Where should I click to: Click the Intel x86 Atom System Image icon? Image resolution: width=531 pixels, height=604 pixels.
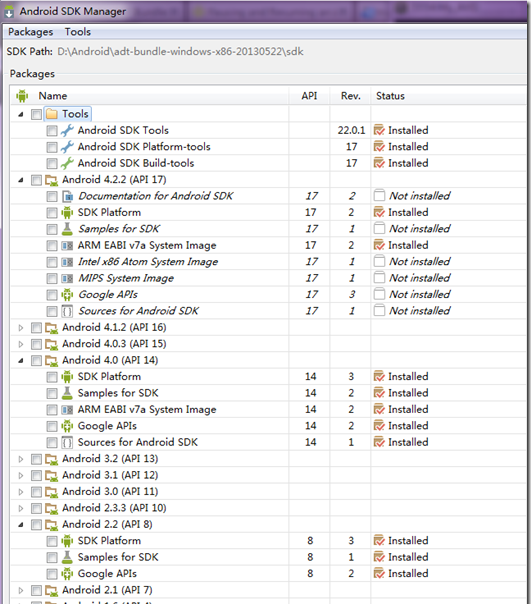point(67,262)
